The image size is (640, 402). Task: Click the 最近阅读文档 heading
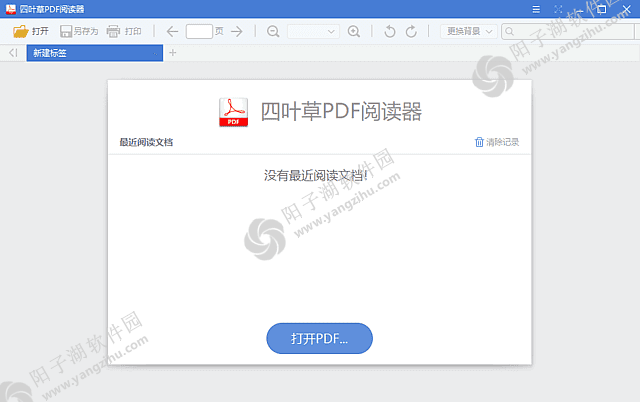pos(146,142)
